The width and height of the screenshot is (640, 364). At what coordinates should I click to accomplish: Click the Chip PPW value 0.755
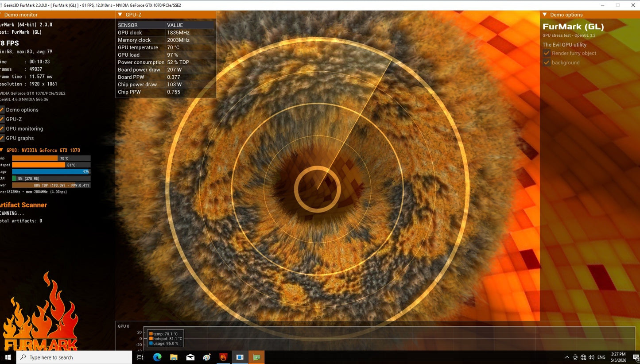click(x=174, y=92)
